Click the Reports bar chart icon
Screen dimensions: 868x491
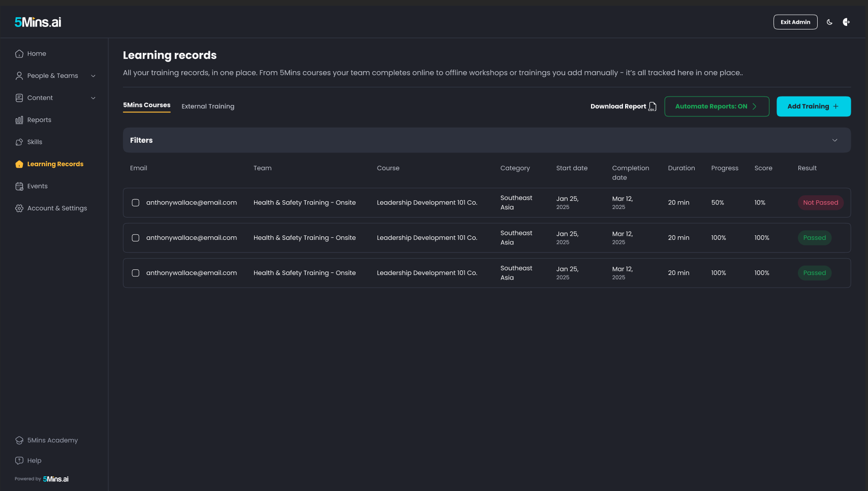click(x=19, y=120)
